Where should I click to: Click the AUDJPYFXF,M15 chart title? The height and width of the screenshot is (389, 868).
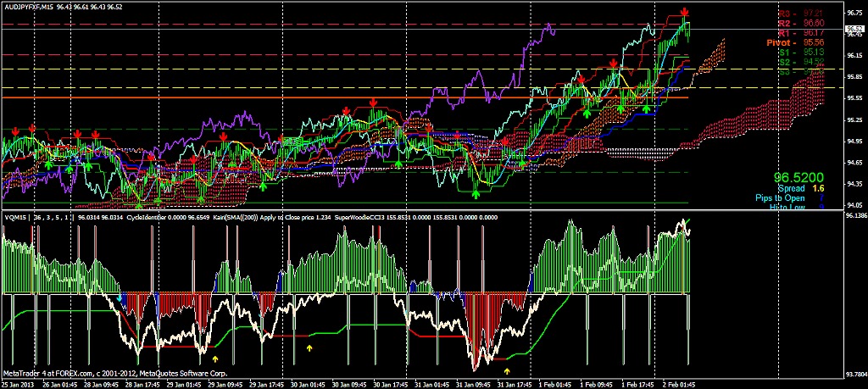pos(32,6)
